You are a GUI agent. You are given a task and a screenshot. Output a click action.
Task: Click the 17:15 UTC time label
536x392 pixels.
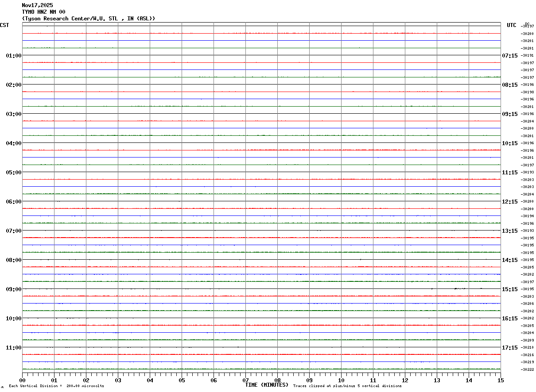509,347
